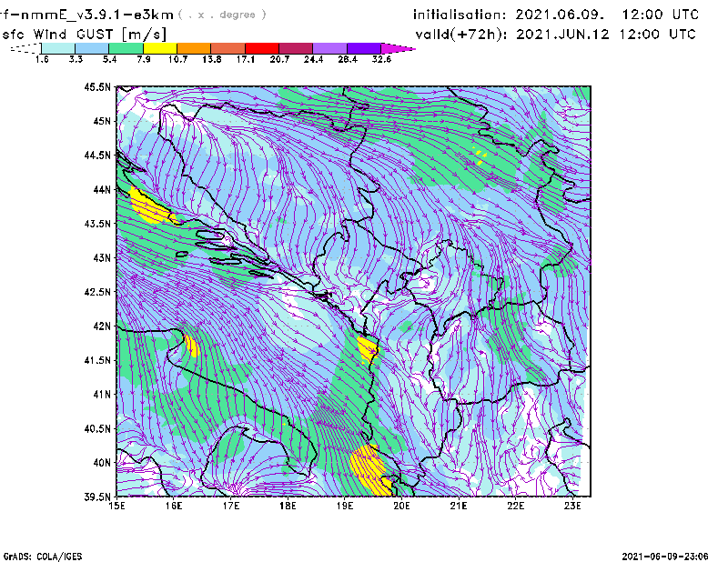Screen dimensions: 728x562
Task: Click the legend value 3.3
Action: point(76,59)
